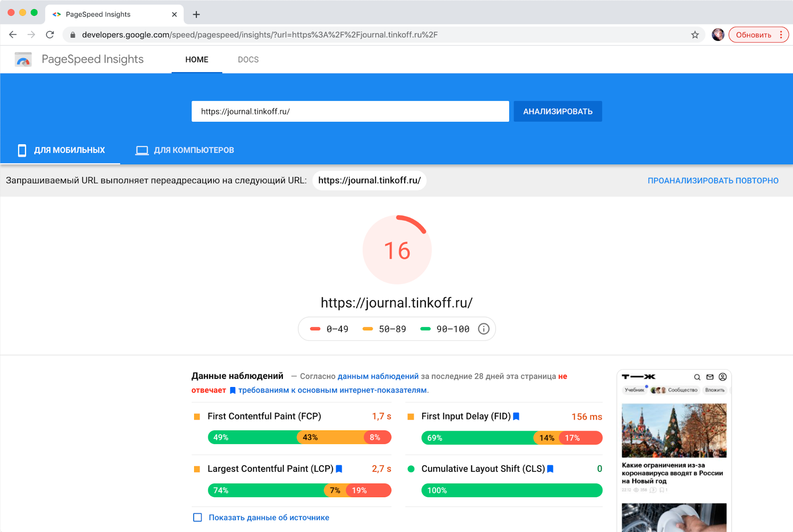Click the browser address bar URL
Viewport: 793px width, 532px height.
(260, 35)
